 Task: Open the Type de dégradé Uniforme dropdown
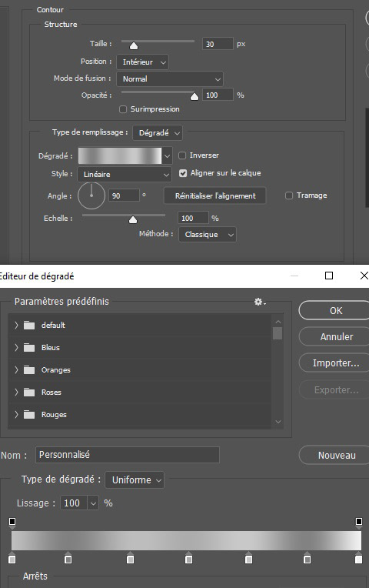pos(135,480)
